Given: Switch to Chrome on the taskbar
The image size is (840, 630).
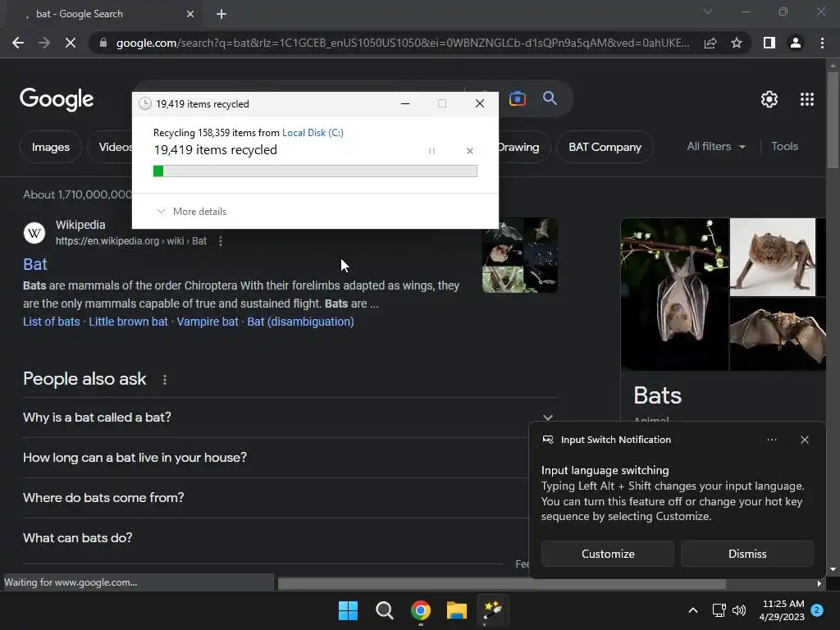Looking at the screenshot, I should (x=421, y=610).
